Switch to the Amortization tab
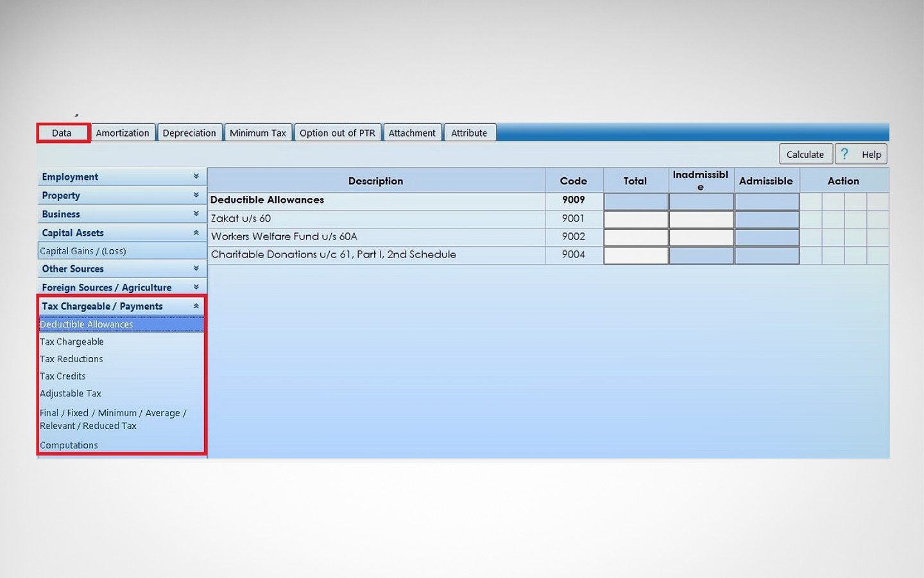The image size is (924, 578). 123,132
